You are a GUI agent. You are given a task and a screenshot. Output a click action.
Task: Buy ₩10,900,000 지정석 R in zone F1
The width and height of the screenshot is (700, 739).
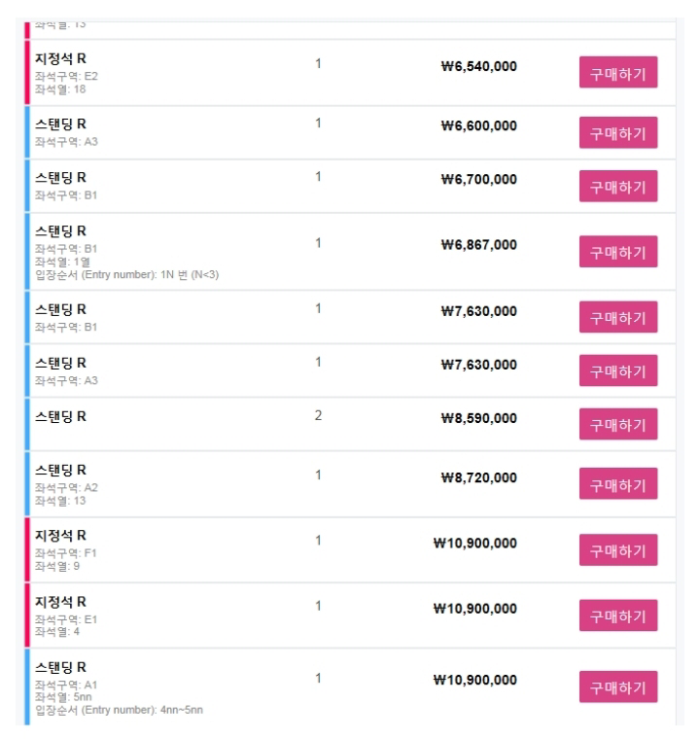tap(618, 549)
